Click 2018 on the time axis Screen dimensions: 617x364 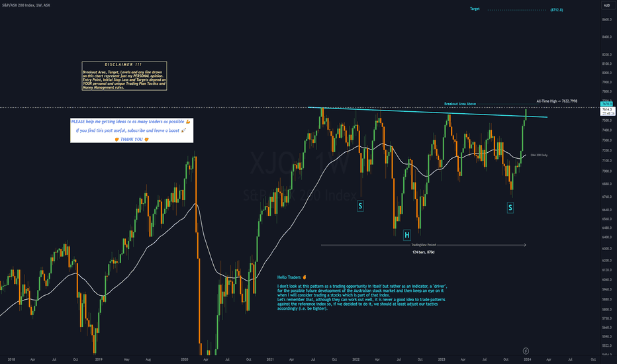11,359
